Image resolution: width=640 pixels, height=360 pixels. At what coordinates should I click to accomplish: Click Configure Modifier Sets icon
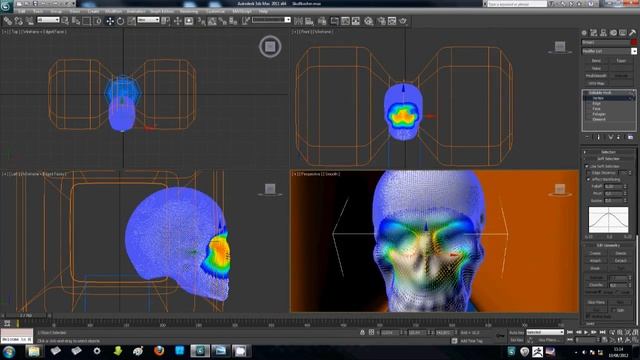tap(630, 138)
